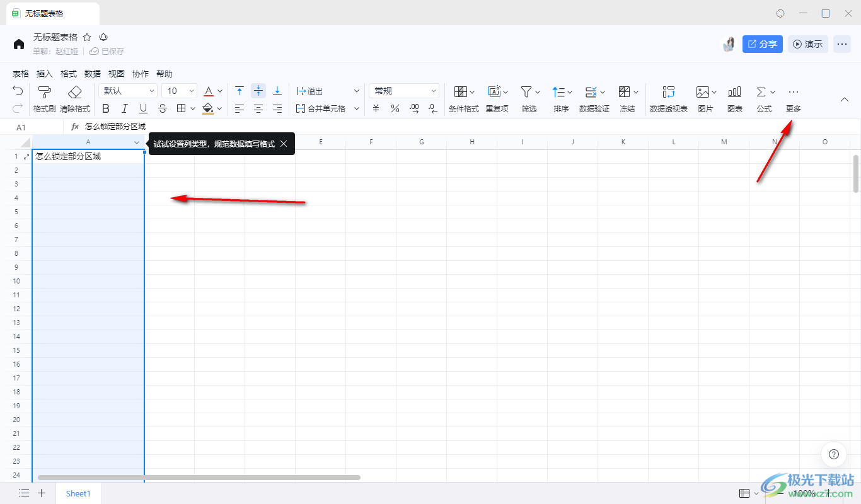Open the font size 10 dropdown
Image resolution: width=861 pixels, height=504 pixels.
click(x=180, y=91)
